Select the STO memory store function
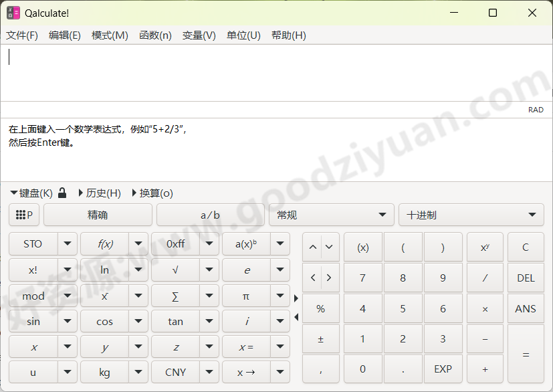 (33, 243)
